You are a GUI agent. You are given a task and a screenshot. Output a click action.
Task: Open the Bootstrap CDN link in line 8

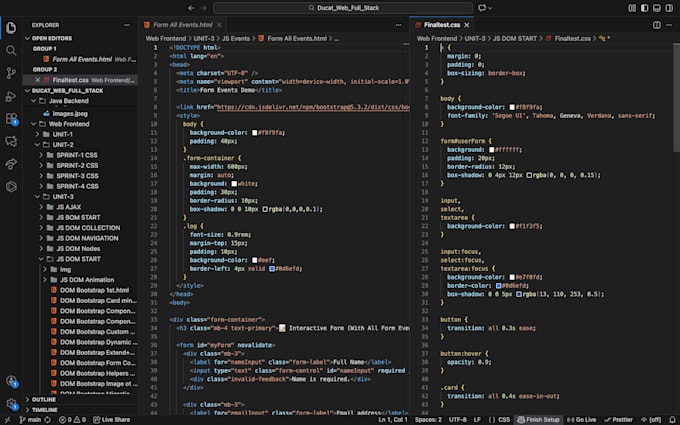click(x=313, y=107)
